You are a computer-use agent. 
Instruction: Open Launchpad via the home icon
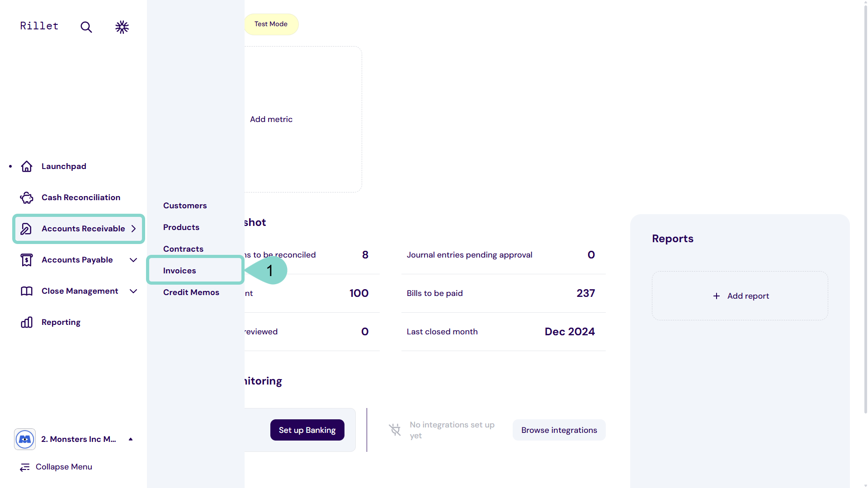(x=27, y=166)
